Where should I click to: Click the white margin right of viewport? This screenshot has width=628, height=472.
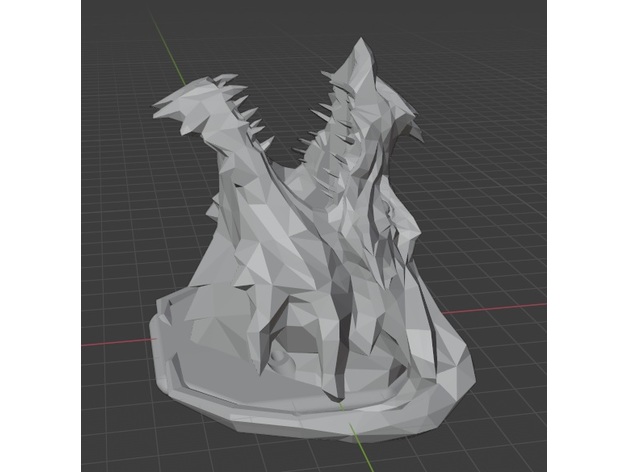point(588,236)
